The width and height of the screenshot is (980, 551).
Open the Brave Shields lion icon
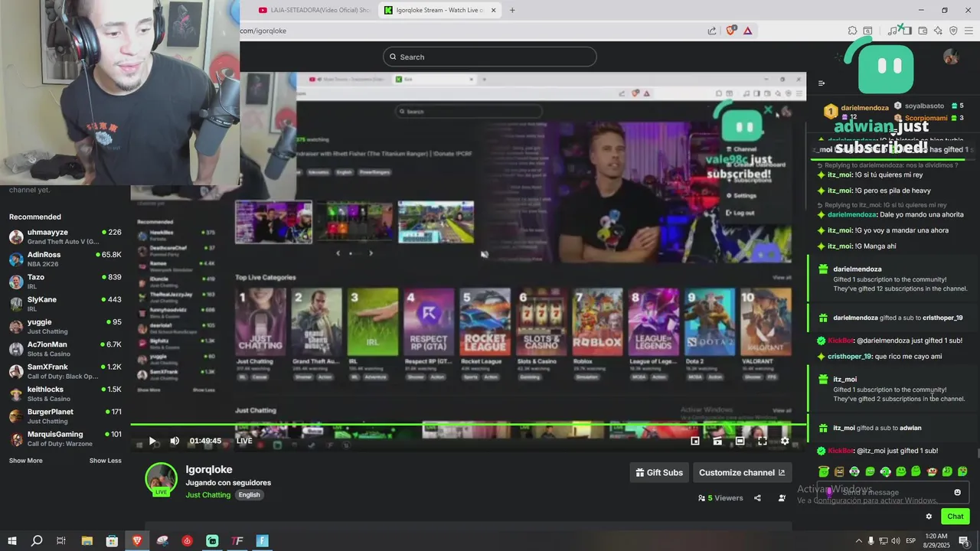730,31
